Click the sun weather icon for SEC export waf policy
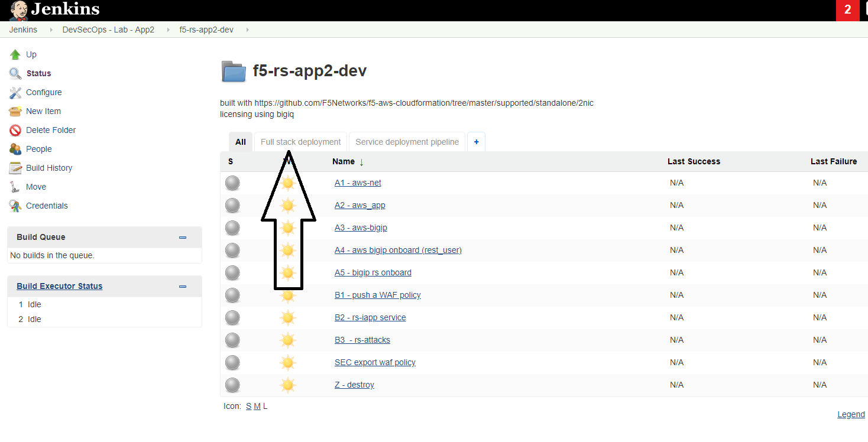 click(288, 362)
